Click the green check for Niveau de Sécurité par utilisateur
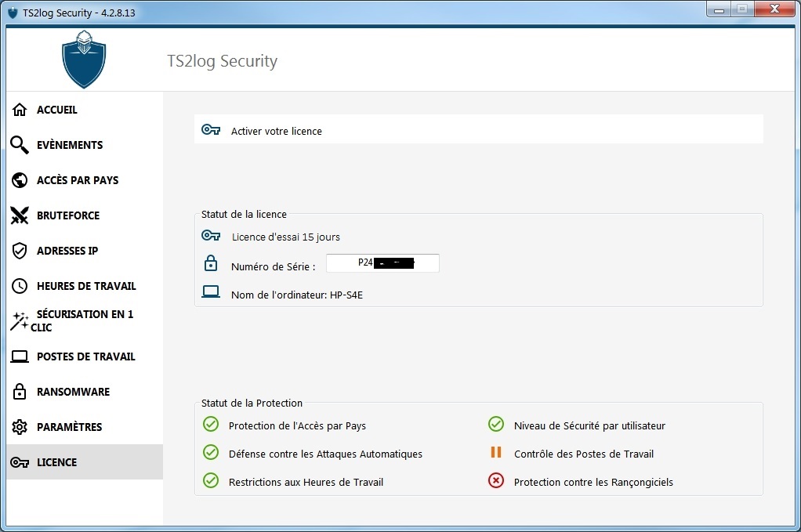This screenshot has height=532, width=801. point(495,424)
